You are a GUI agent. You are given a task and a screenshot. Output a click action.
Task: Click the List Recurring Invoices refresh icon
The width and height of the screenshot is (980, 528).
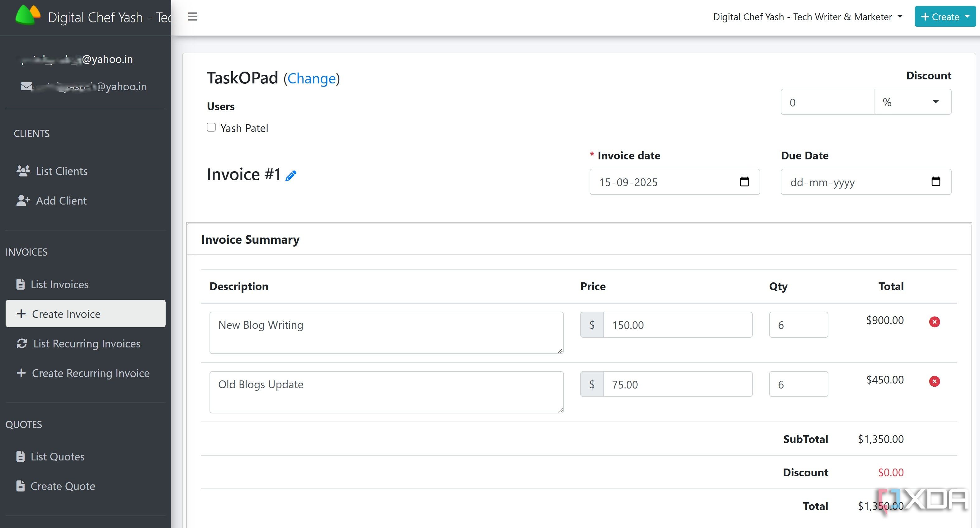point(22,343)
